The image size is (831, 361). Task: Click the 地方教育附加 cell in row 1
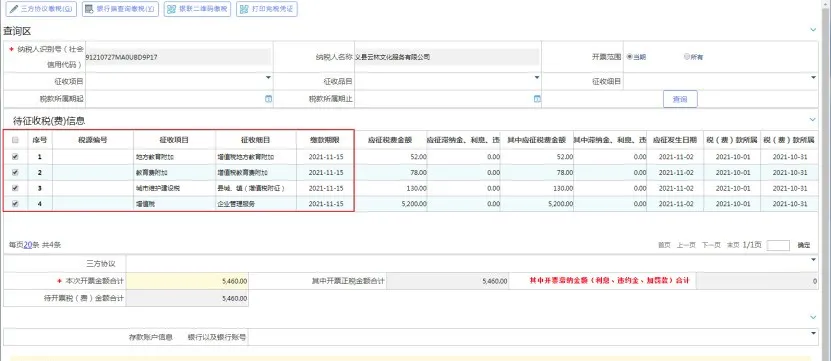[x=174, y=157]
